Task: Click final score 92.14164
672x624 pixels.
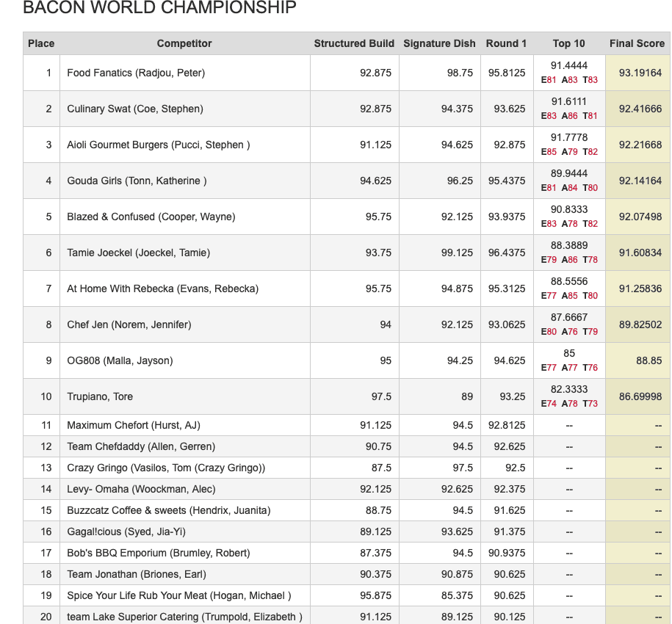Action: pos(640,181)
